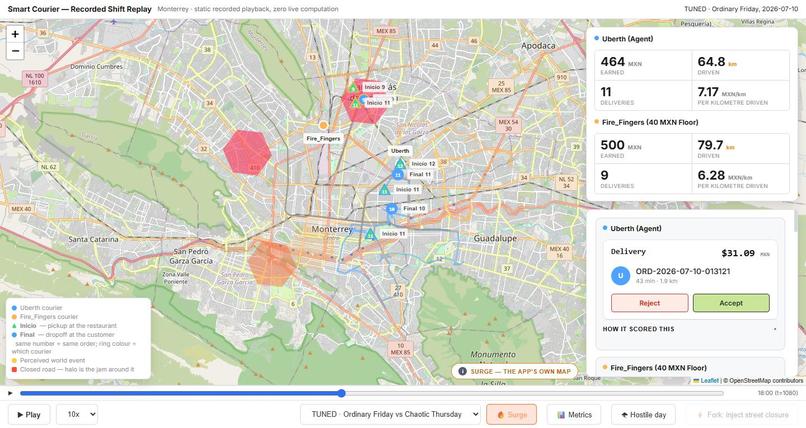This screenshot has width=806, height=428.
Task: Open the Metrics panel
Action: click(574, 415)
